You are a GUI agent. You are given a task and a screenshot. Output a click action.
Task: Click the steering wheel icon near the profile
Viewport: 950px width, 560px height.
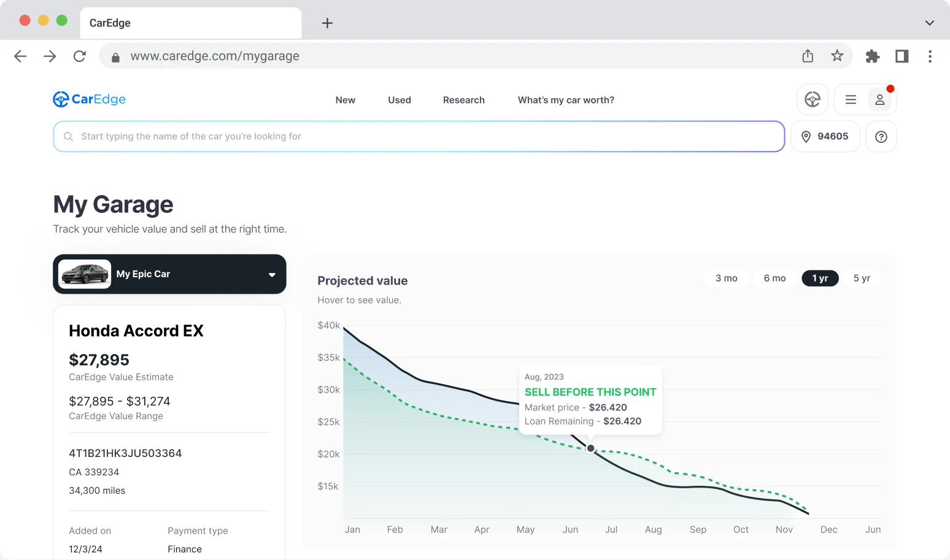[x=812, y=99]
